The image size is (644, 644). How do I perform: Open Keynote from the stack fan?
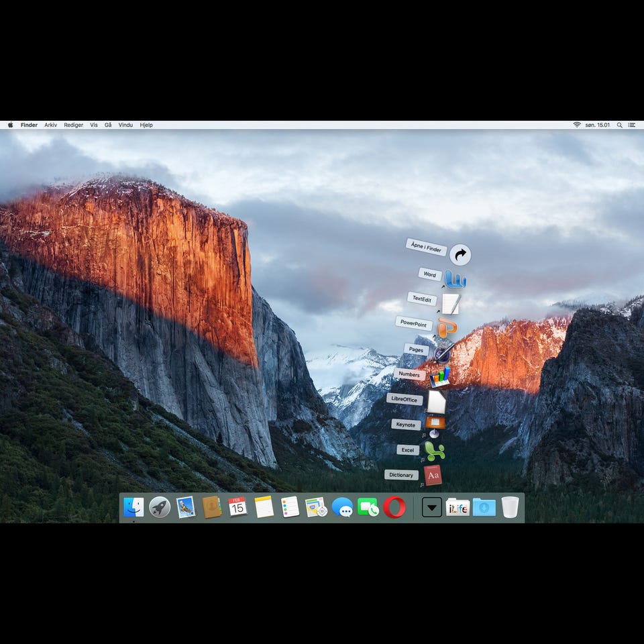click(435, 423)
